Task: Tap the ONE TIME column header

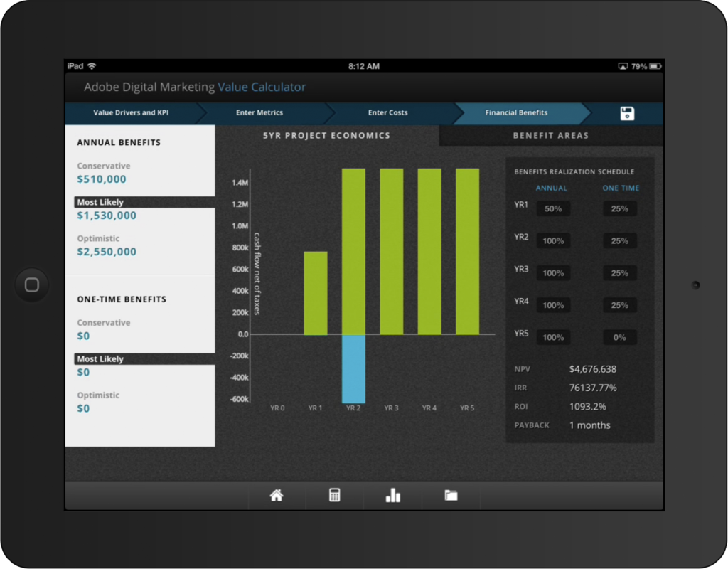Action: click(621, 188)
